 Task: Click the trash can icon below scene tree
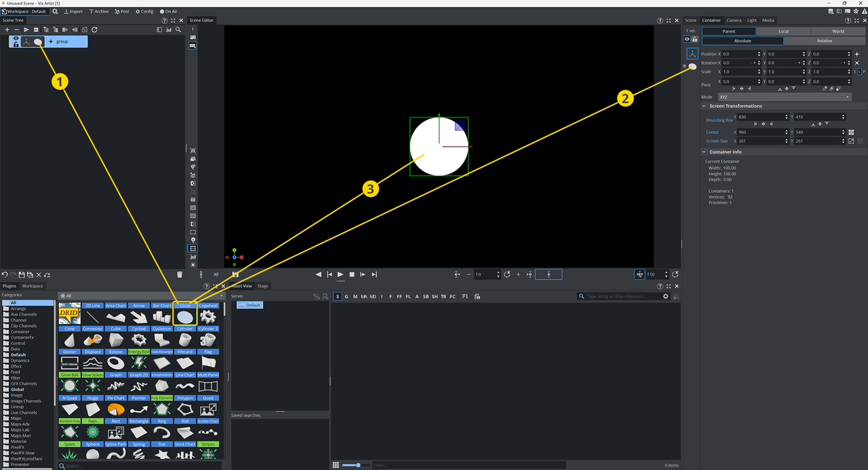180,274
